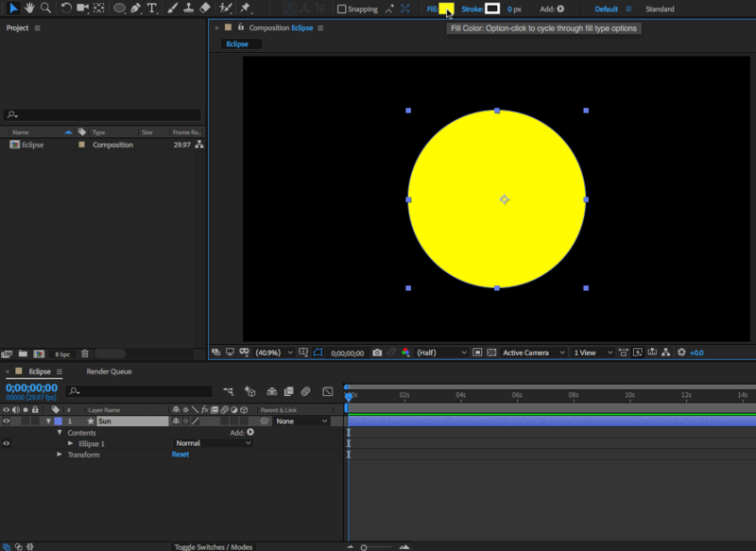Click Toggle Switches / Modes button
Viewport: 756px width, 551px height.
[x=213, y=546]
